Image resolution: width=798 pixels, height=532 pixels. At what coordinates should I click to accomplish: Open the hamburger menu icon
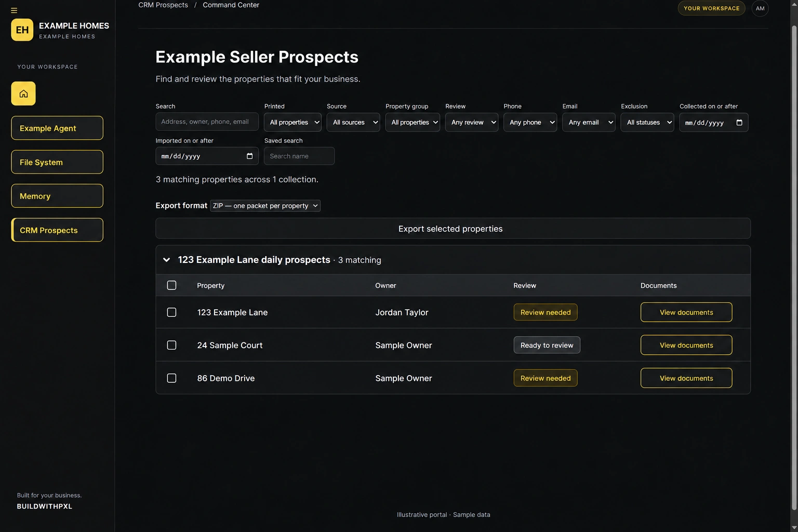point(14,10)
